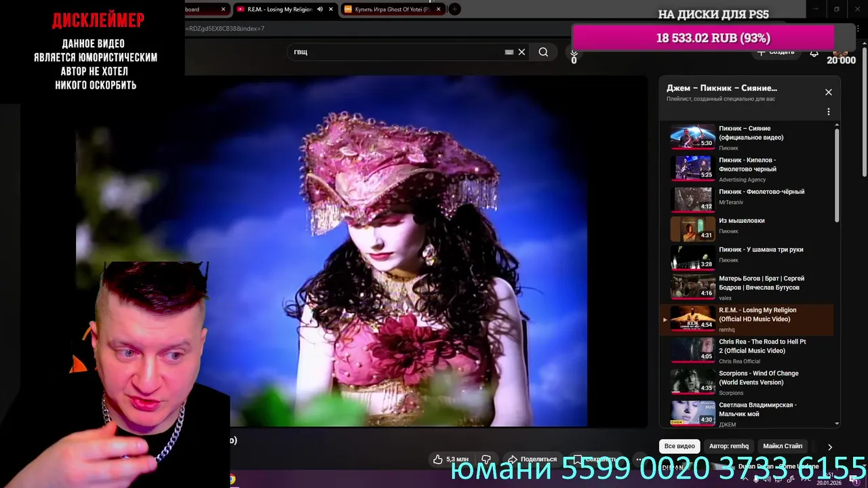Image resolution: width=868 pixels, height=488 pixels.
Task: Close the R.E.M. Losing My Religion tab
Action: [x=331, y=9]
